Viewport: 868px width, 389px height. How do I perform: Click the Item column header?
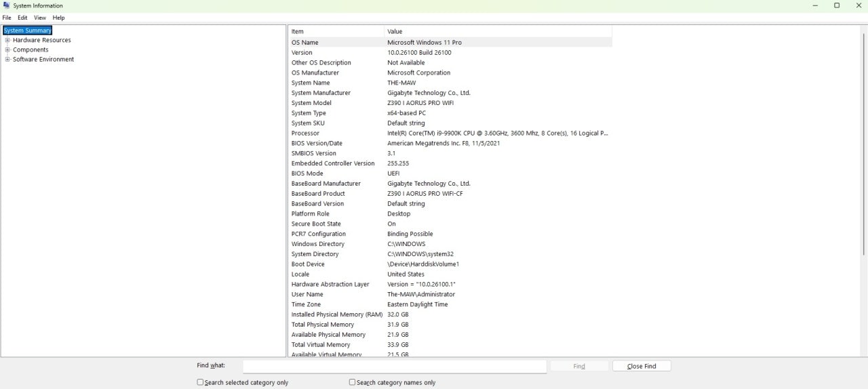click(x=336, y=31)
